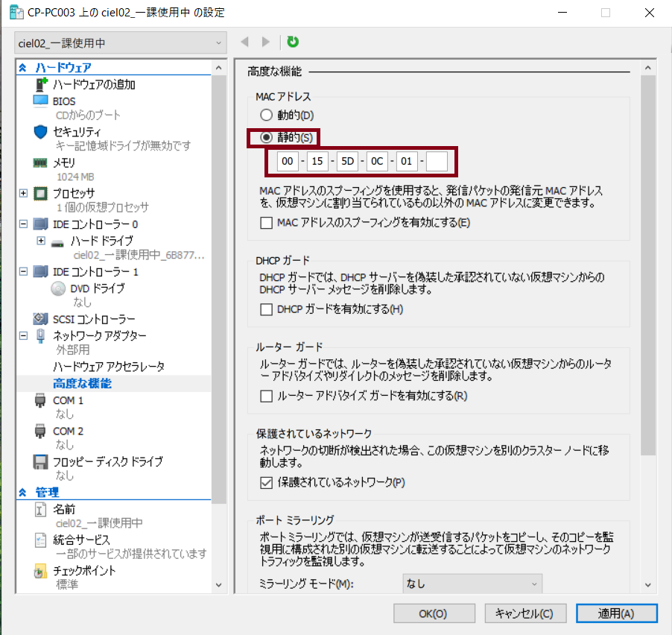Select the memory module icon

click(40, 162)
